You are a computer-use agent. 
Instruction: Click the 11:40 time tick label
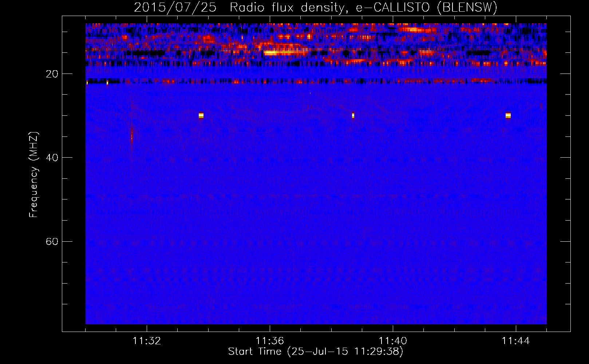(393, 341)
